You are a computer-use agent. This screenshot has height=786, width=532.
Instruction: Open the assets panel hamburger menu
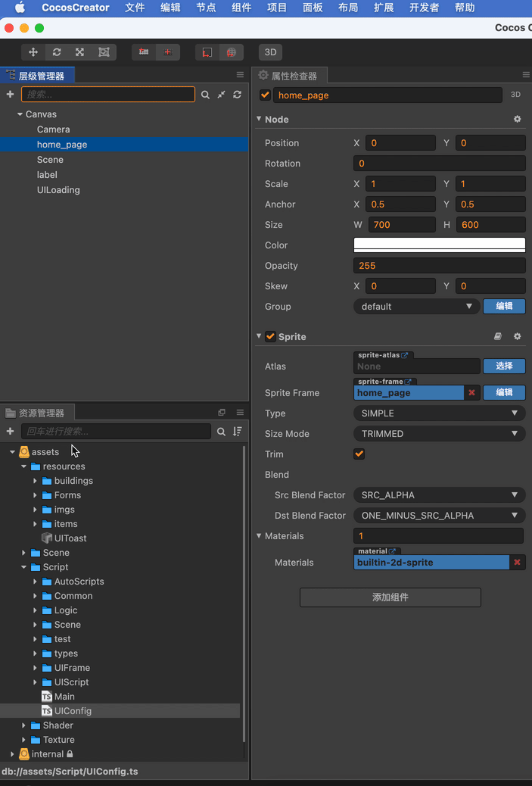(240, 412)
